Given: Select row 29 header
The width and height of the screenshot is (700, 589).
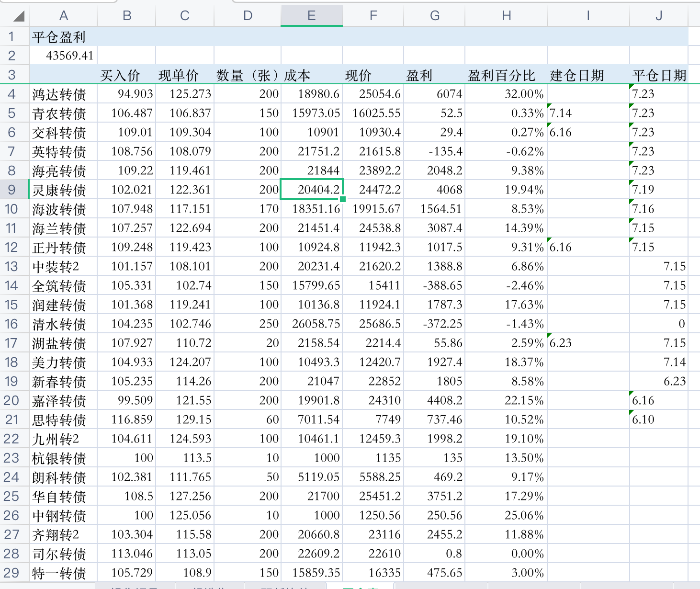Looking at the screenshot, I should (x=12, y=573).
